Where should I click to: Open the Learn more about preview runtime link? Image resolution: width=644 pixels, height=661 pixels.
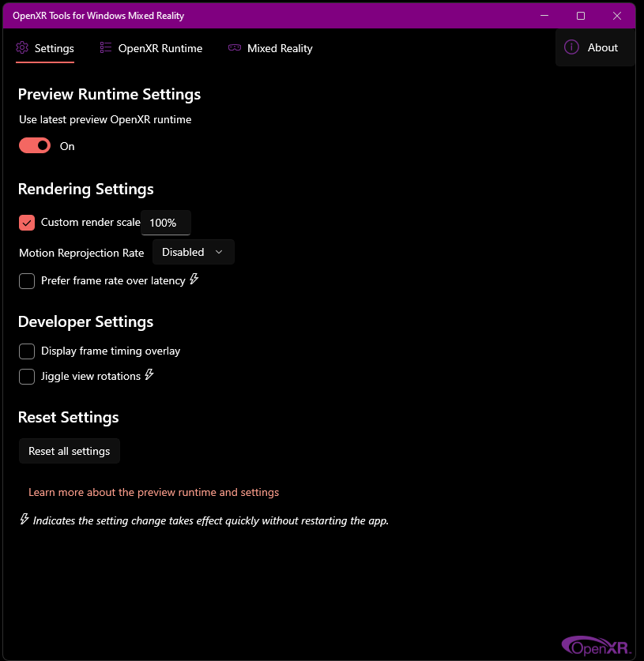153,492
